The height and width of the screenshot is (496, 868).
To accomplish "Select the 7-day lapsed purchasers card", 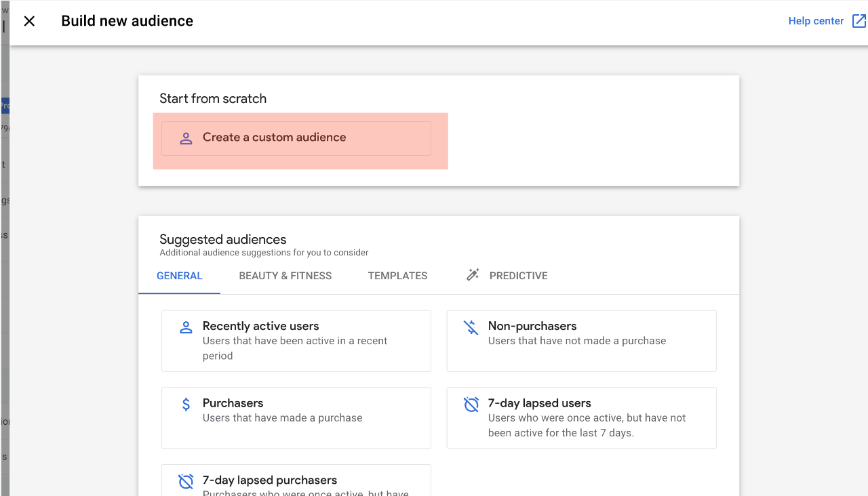I will click(x=296, y=481).
